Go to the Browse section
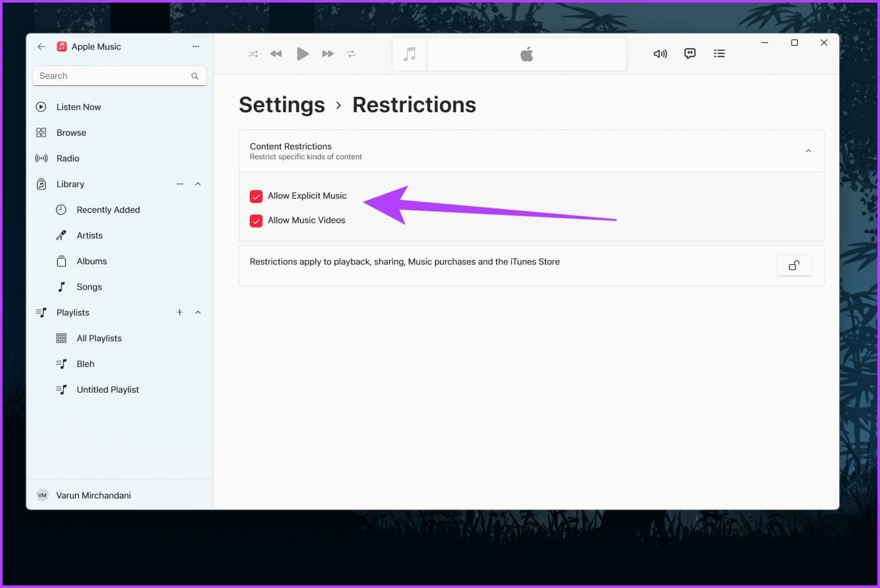This screenshot has width=880, height=588. click(119, 133)
